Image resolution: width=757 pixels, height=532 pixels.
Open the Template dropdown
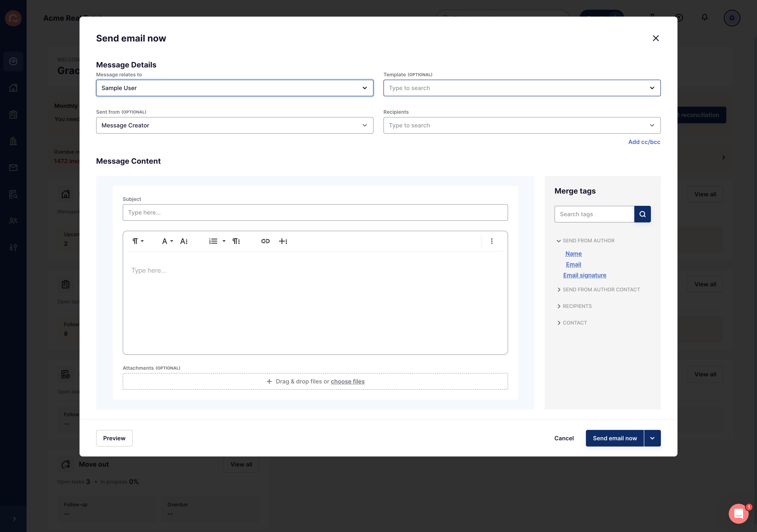pos(522,88)
